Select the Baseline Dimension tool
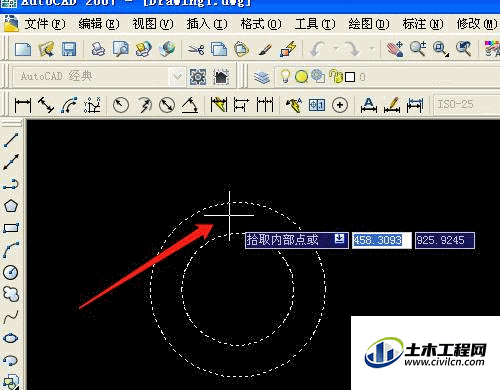The width and height of the screenshot is (500, 390). pyautogui.click(x=241, y=105)
